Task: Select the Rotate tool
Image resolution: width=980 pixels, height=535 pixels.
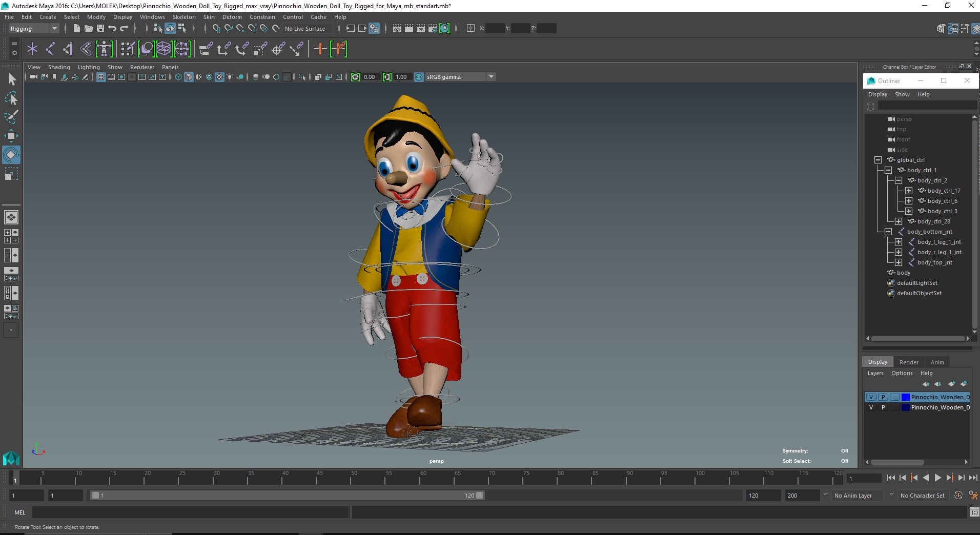Action: tap(11, 155)
